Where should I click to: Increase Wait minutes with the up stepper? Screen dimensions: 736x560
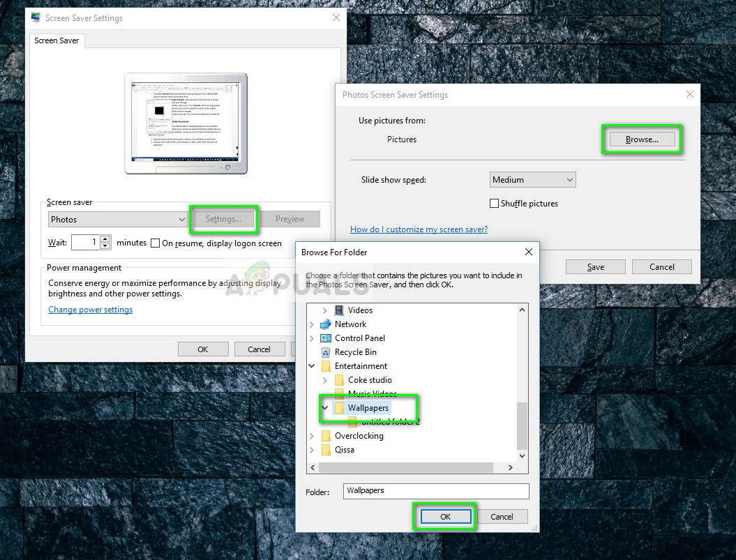(107, 239)
